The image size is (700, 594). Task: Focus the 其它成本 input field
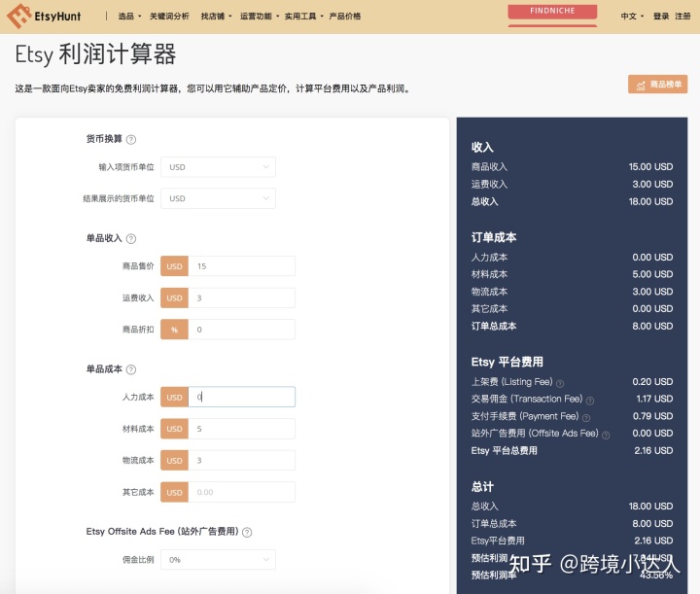coord(241,492)
